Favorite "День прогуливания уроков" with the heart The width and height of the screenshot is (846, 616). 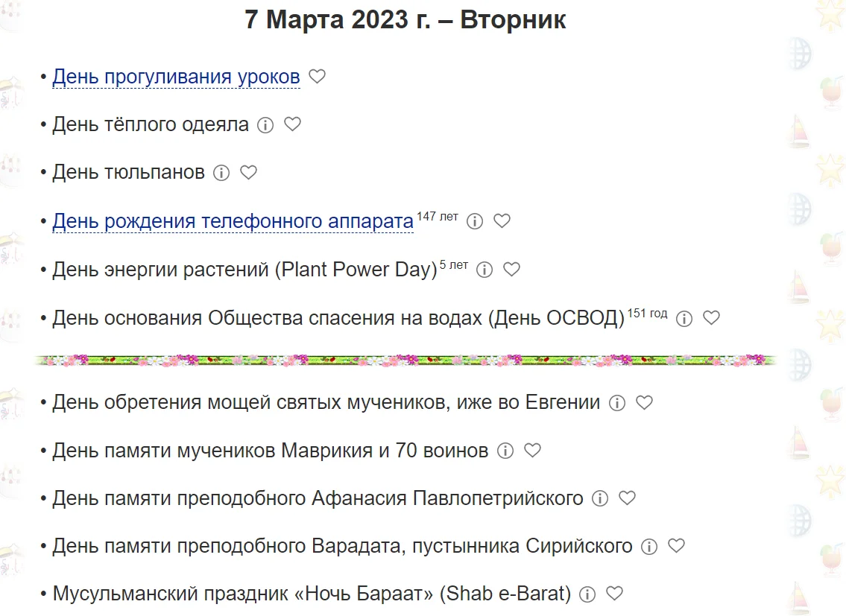click(x=316, y=75)
